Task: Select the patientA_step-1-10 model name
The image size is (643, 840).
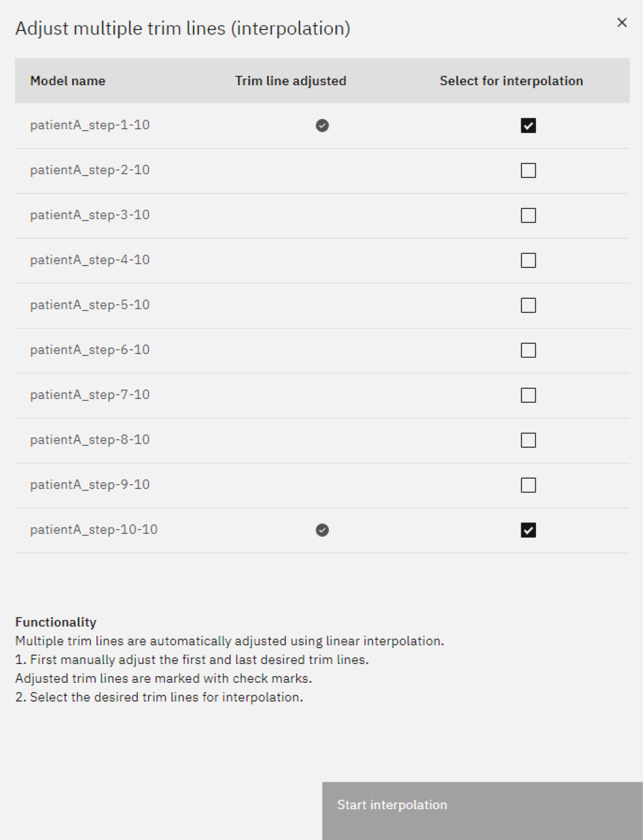Action: click(90, 125)
